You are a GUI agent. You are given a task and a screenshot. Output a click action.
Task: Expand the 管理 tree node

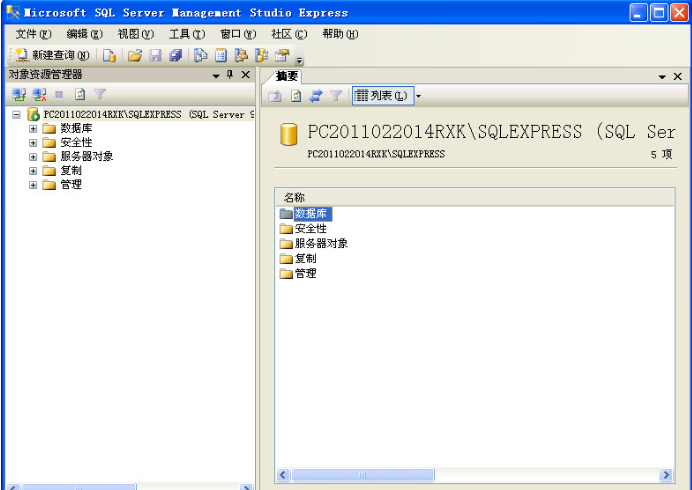[33, 185]
